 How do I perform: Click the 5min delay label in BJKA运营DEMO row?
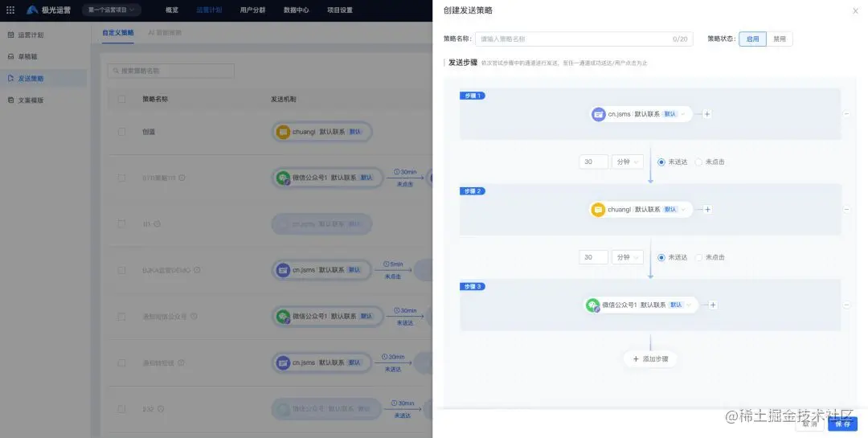tap(394, 264)
